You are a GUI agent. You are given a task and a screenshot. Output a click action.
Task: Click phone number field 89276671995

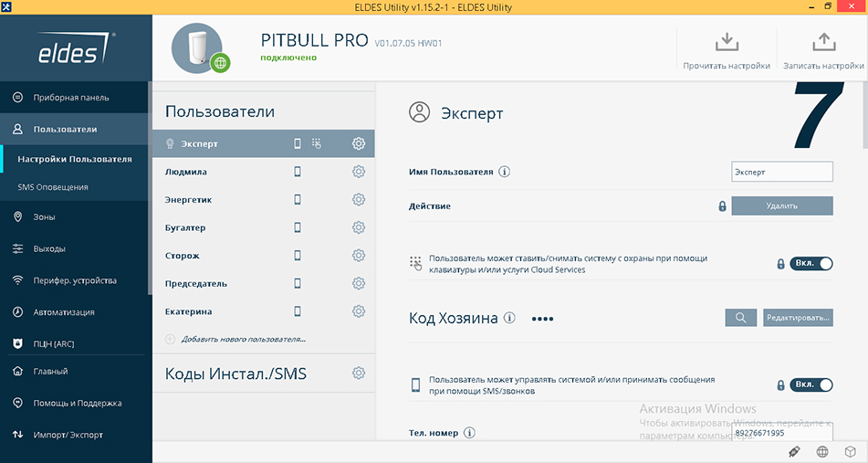[x=781, y=432]
